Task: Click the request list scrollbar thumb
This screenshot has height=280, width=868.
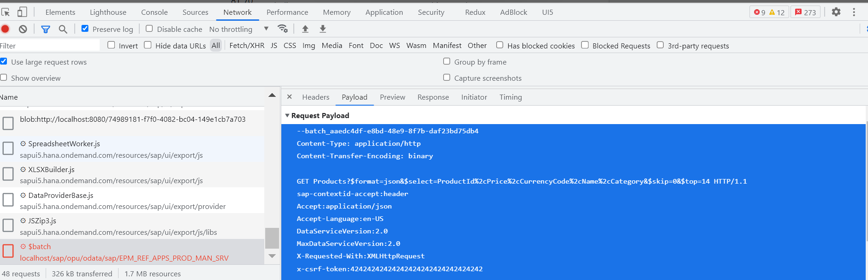Action: pyautogui.click(x=272, y=238)
